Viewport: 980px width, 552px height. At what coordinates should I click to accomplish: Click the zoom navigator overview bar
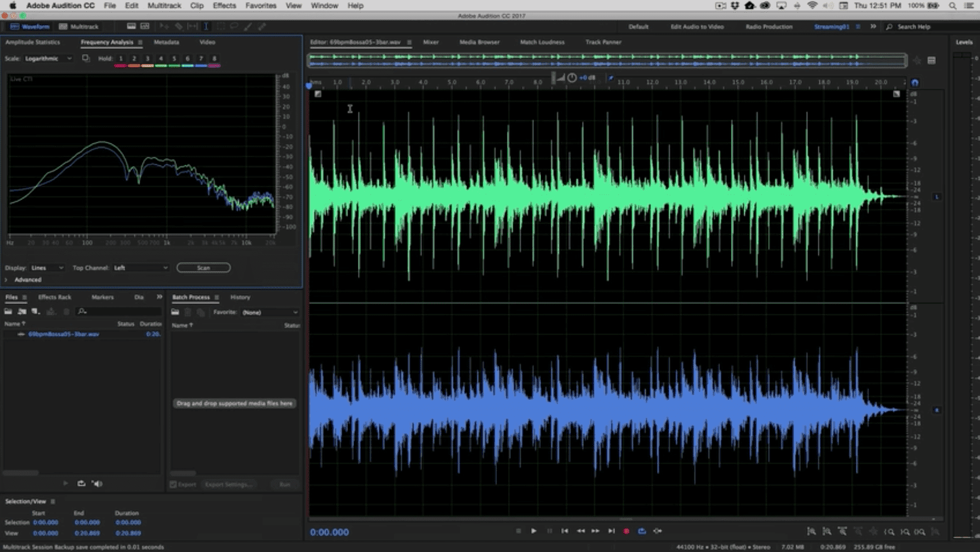click(x=607, y=60)
